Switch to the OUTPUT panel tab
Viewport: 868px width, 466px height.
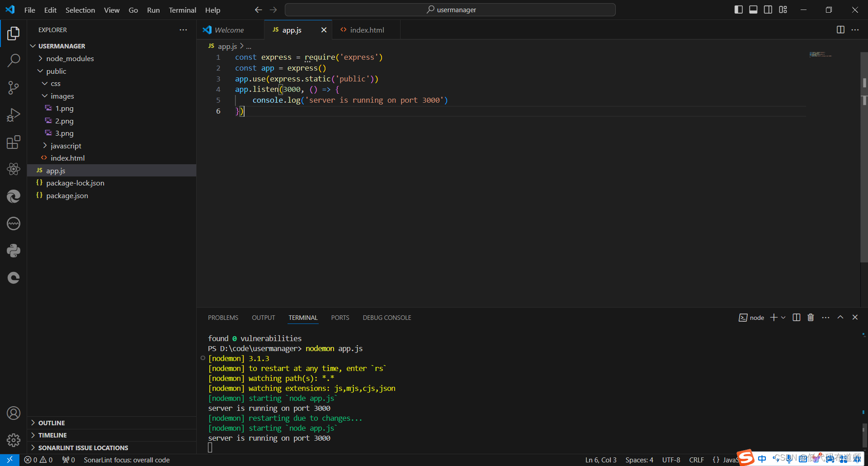click(264, 318)
